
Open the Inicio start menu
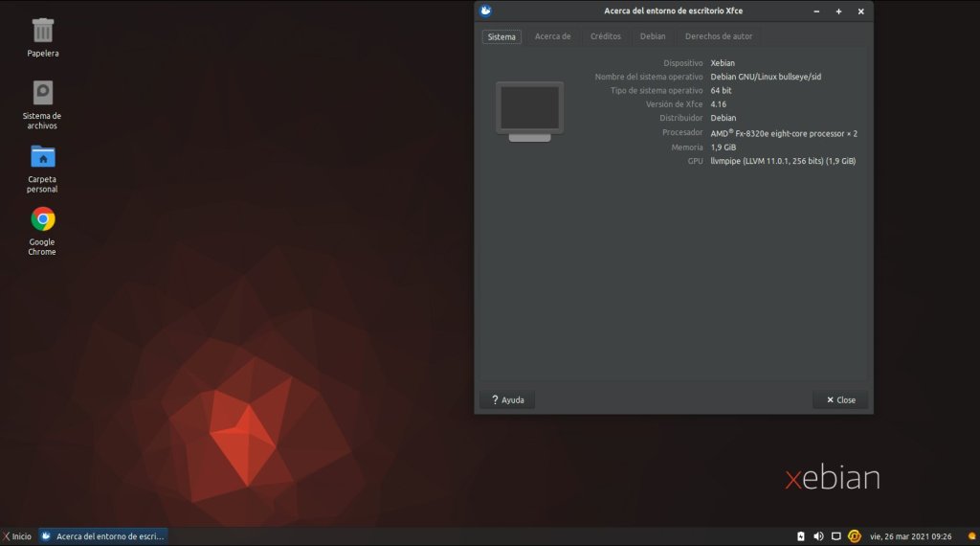pos(16,536)
